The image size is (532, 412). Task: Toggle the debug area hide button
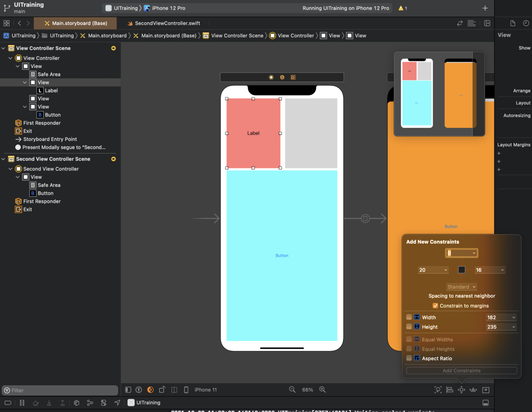(x=485, y=403)
